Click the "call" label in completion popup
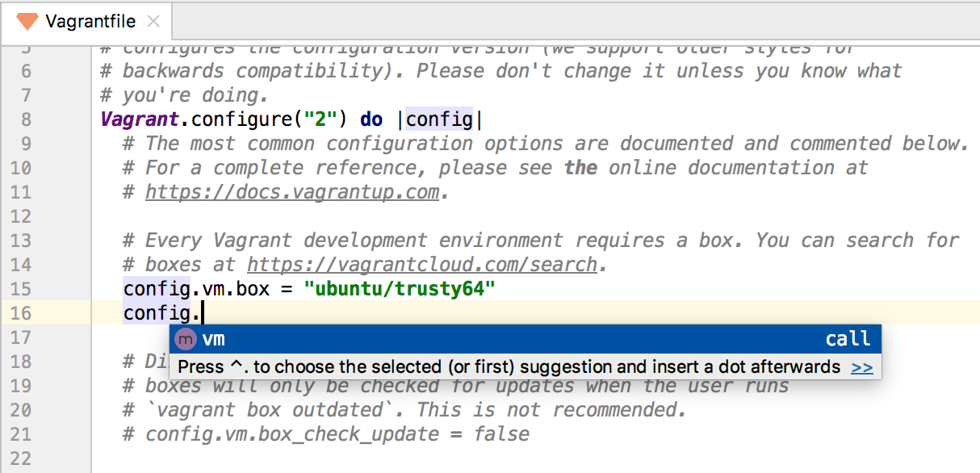This screenshot has height=473, width=980. [848, 339]
